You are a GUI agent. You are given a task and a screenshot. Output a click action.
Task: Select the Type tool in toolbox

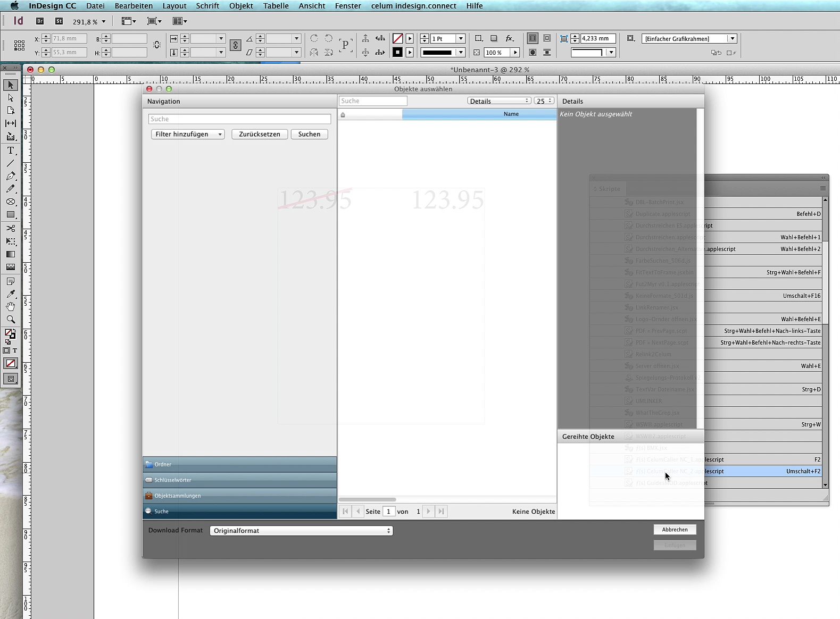tap(11, 150)
